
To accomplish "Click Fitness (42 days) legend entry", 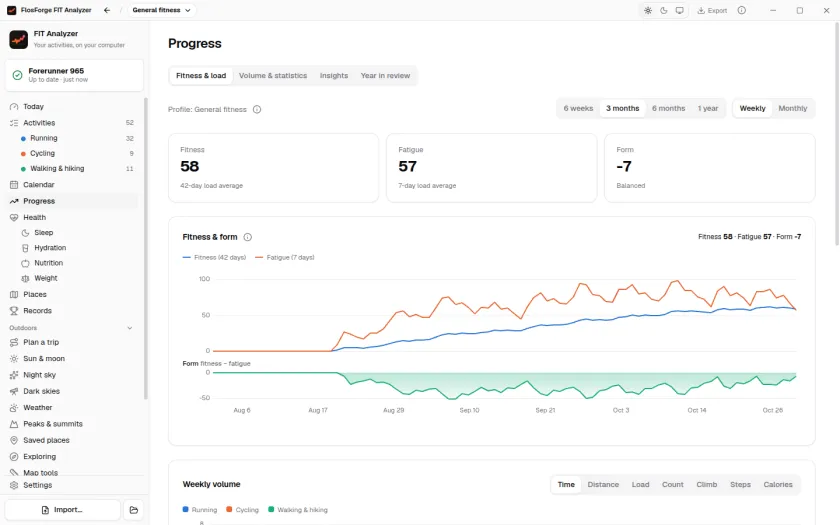I will [x=214, y=258].
